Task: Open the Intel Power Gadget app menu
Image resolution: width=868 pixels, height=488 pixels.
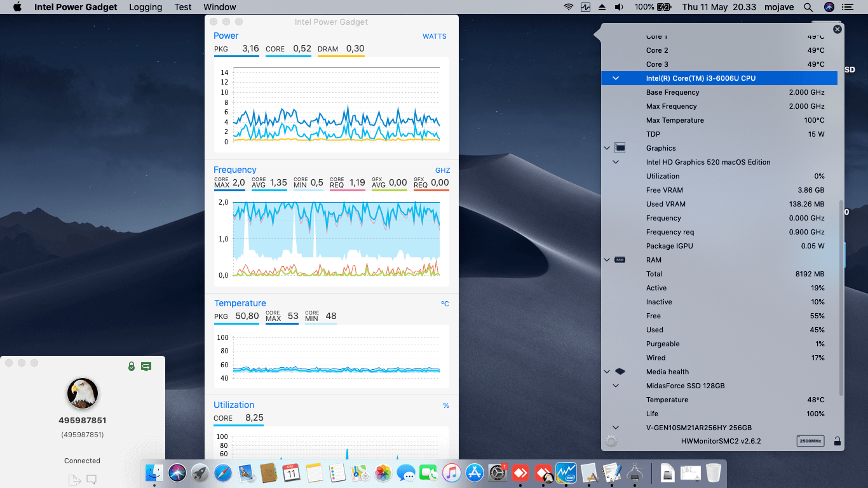Action: click(76, 7)
